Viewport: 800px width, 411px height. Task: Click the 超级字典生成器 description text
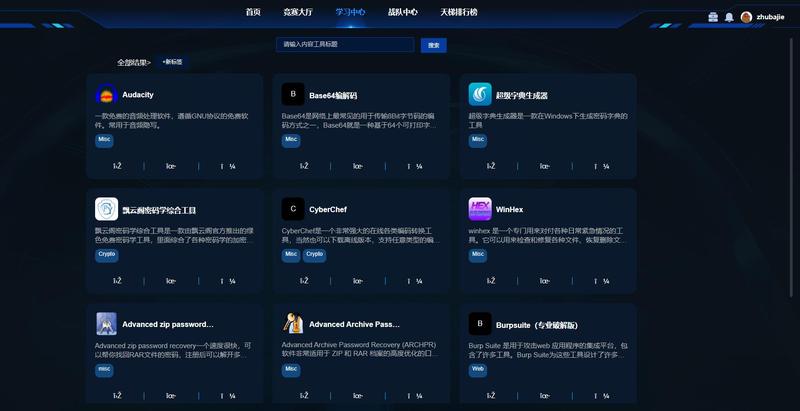point(548,120)
